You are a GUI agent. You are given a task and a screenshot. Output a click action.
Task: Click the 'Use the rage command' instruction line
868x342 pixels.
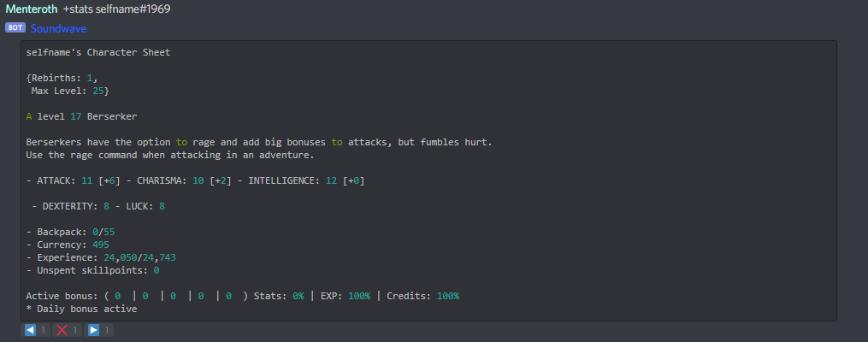tap(170, 155)
